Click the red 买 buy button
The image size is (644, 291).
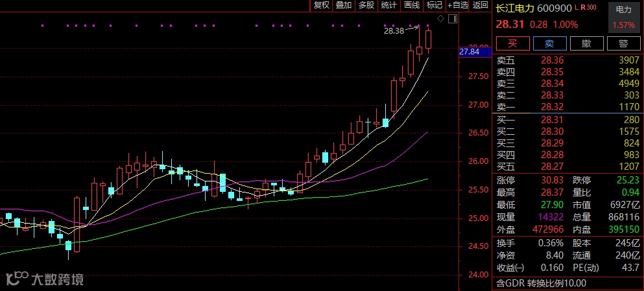[512, 43]
